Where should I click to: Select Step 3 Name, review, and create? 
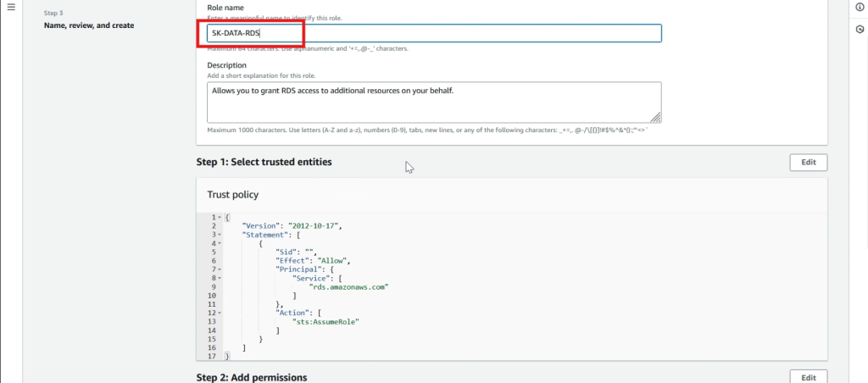tap(88, 25)
